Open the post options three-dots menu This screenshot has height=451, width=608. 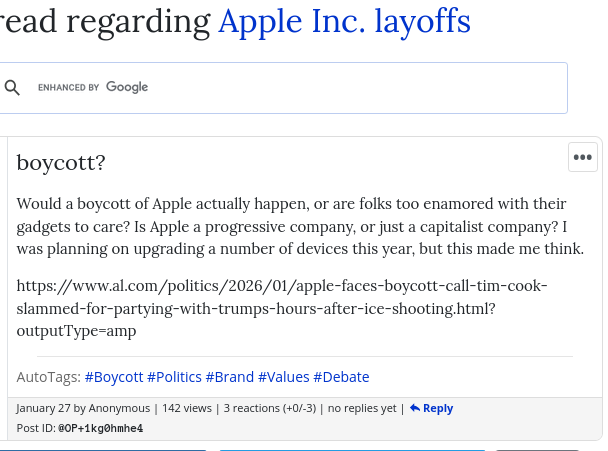(582, 157)
